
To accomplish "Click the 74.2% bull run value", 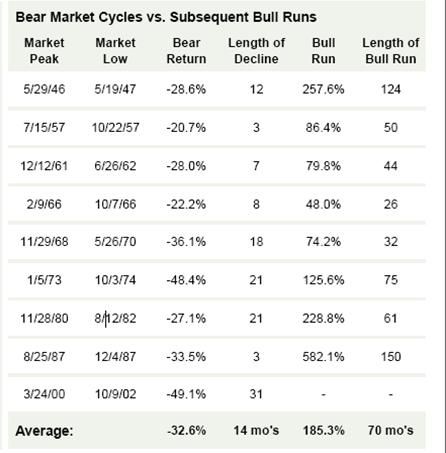I will click(323, 242).
